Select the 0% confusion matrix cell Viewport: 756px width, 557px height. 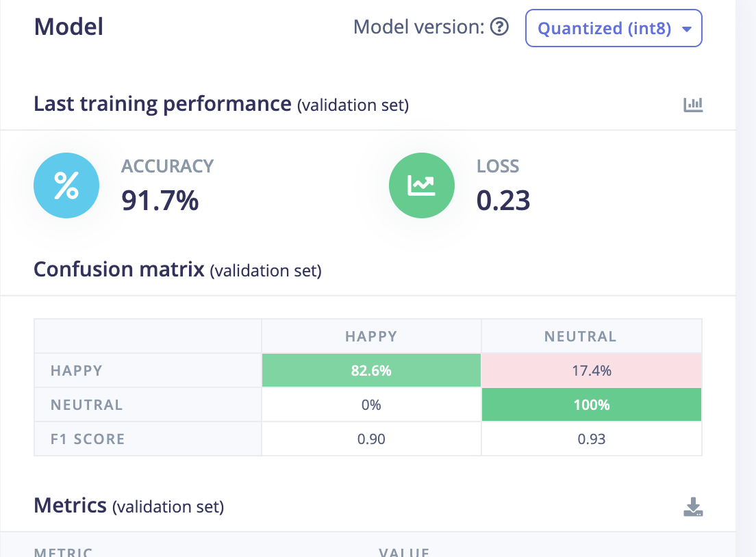pos(371,404)
